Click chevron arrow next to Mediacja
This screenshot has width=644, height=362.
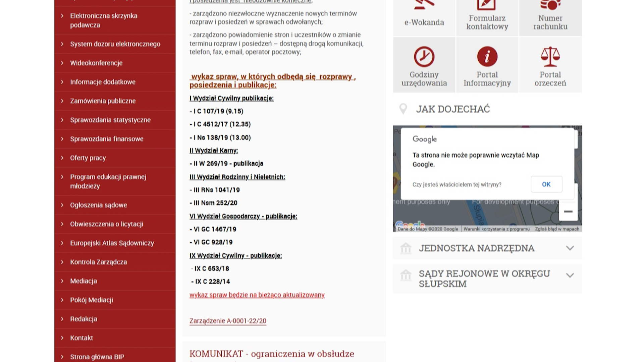pyautogui.click(x=62, y=281)
